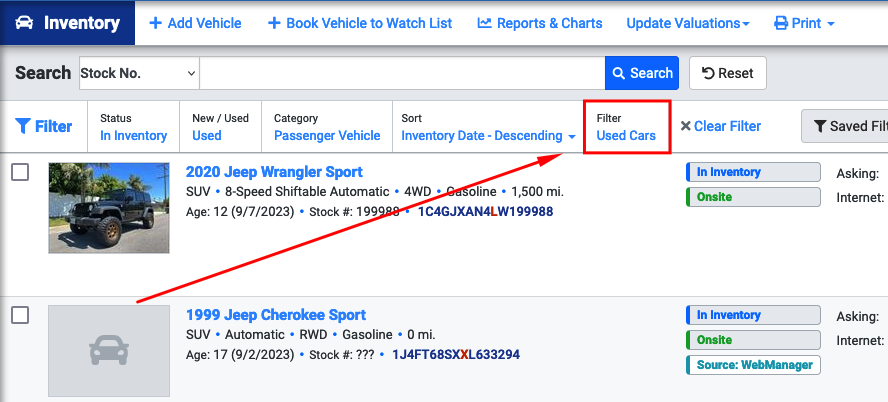Click the chart icon beside Reports & Charts
888x402 pixels.
484,23
